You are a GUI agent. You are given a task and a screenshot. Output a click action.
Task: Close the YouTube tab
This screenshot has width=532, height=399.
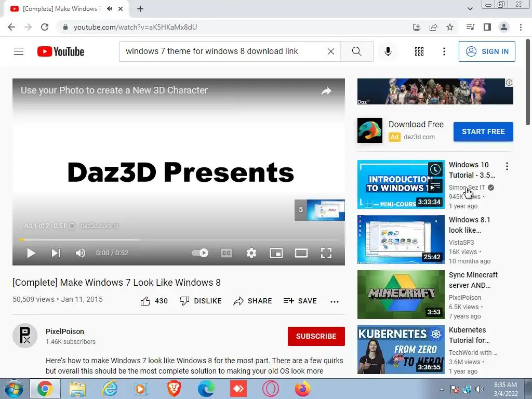click(121, 9)
